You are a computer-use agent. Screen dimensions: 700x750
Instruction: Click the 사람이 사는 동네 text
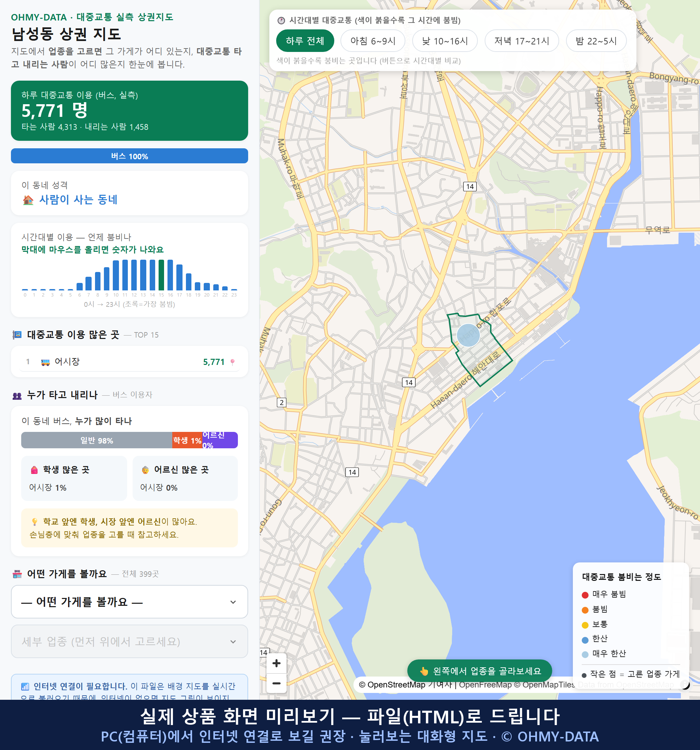(78, 200)
